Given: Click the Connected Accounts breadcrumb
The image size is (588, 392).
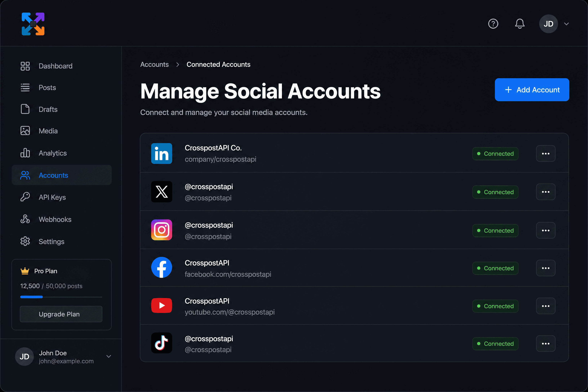Looking at the screenshot, I should click(x=218, y=65).
